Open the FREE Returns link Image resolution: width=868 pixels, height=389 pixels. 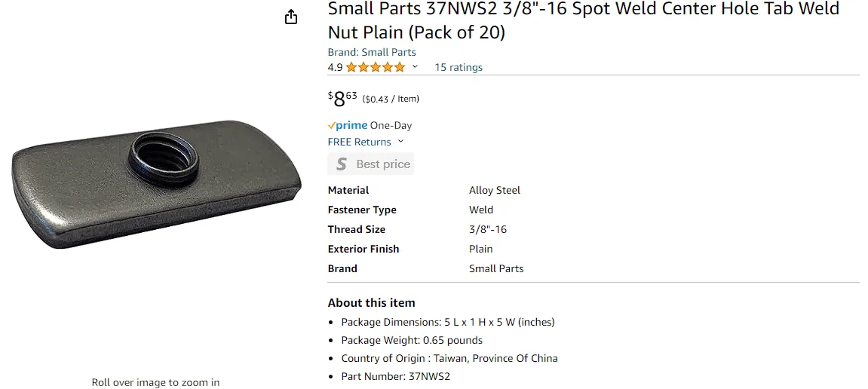tap(359, 142)
